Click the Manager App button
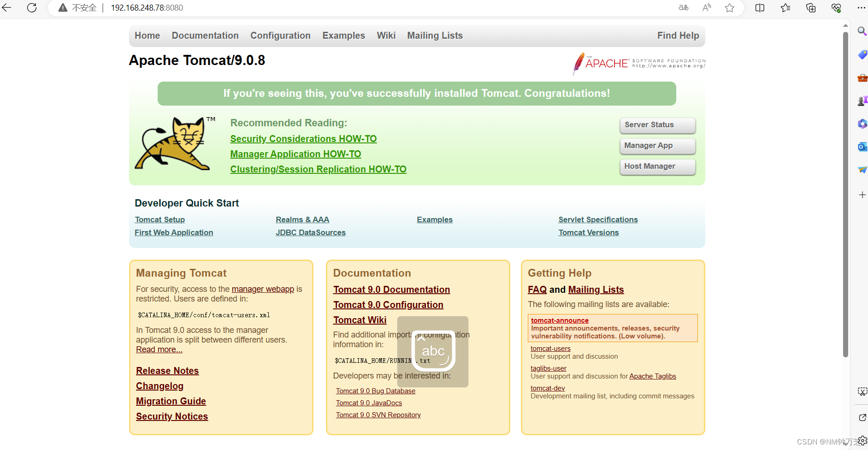 coord(657,146)
